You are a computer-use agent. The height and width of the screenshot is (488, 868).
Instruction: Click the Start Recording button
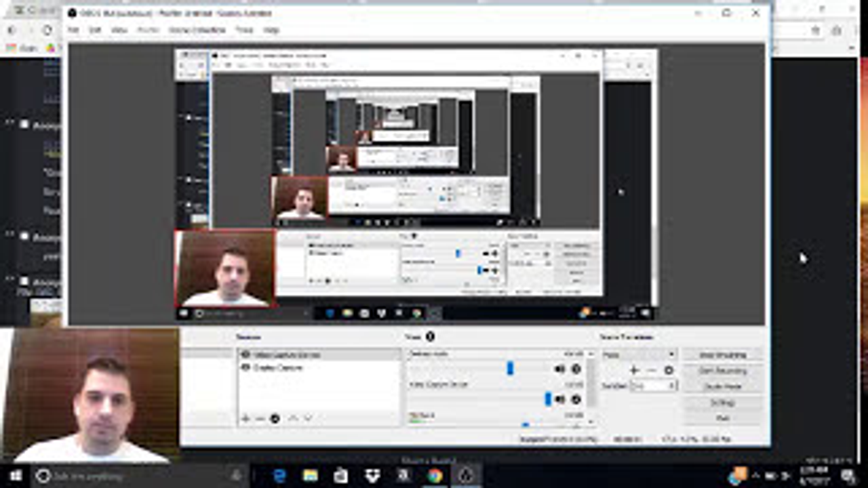(x=722, y=371)
